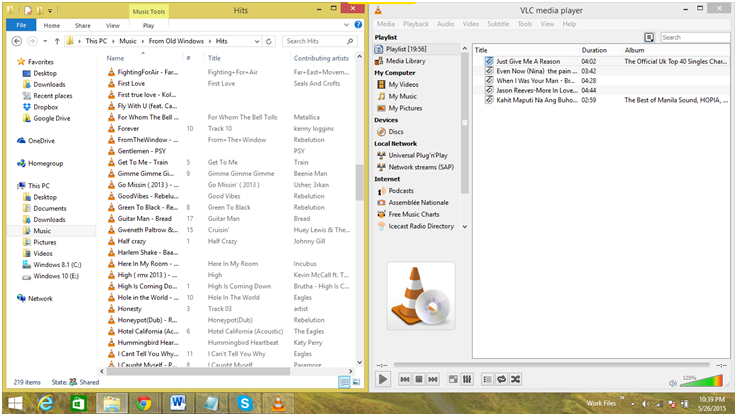
Task: Select Icecast Radio Directory
Action: (x=420, y=226)
